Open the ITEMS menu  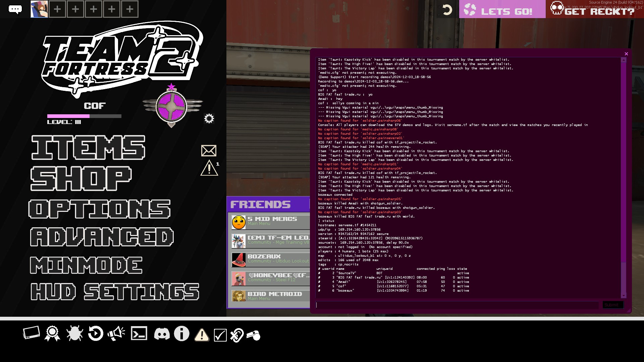(88, 147)
